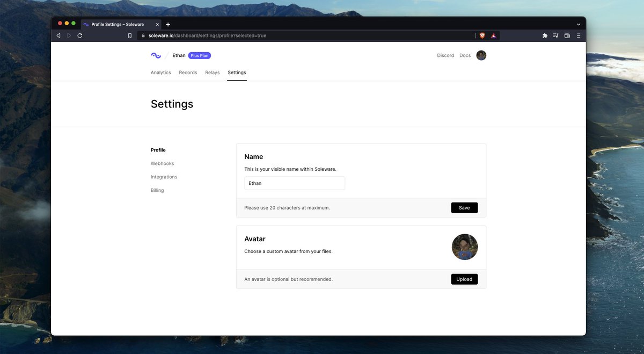Click the Avatar card heading
The width and height of the screenshot is (644, 354).
coord(255,239)
